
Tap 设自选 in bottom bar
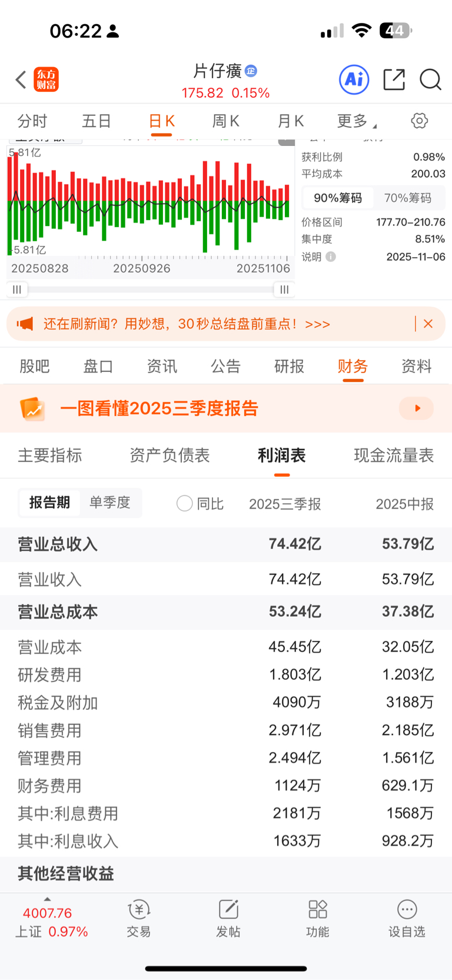point(407,918)
